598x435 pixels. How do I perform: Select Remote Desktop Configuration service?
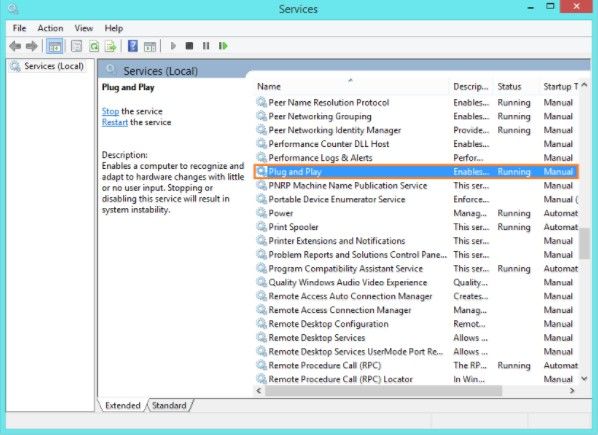pos(328,324)
